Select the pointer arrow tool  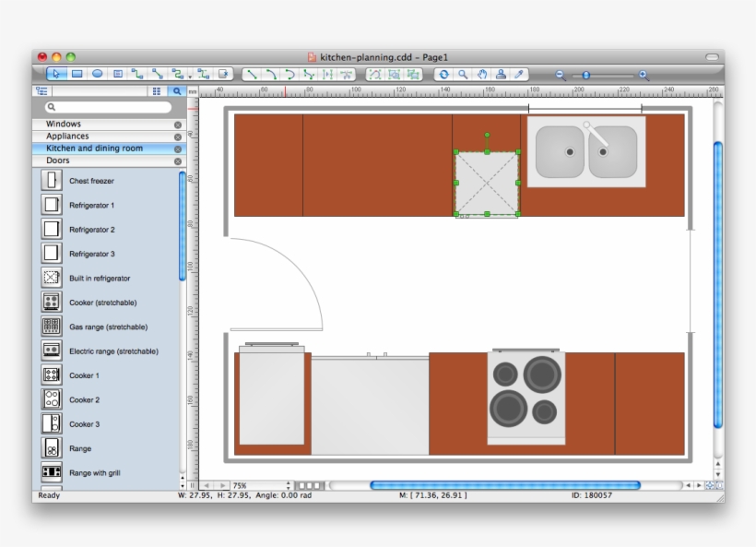tap(56, 74)
